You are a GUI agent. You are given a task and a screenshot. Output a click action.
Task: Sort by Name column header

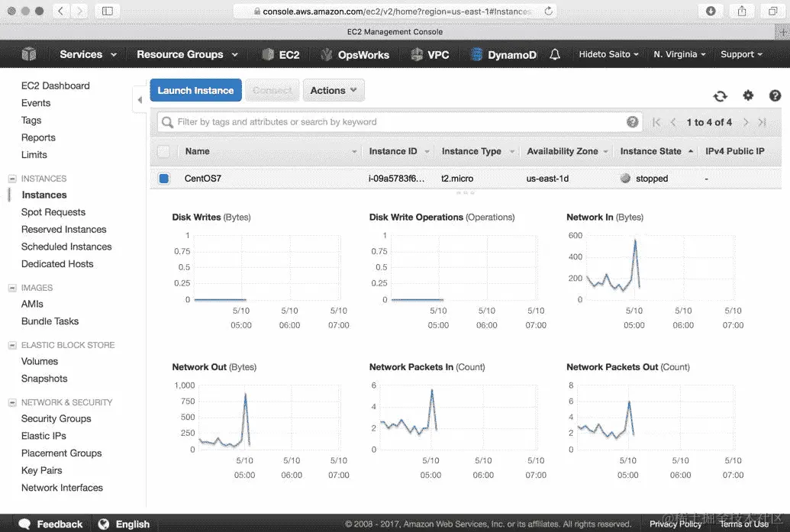point(271,151)
